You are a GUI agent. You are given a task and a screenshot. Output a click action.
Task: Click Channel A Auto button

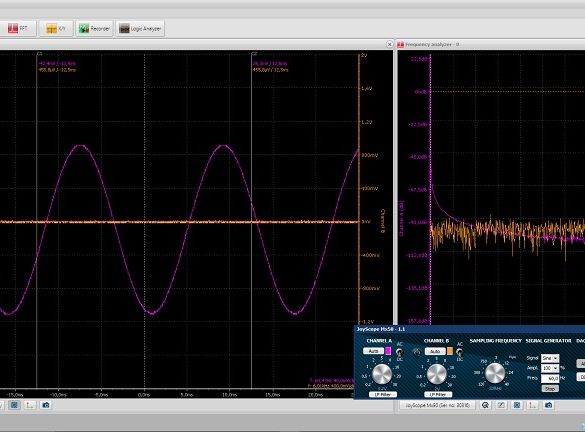[x=373, y=351]
